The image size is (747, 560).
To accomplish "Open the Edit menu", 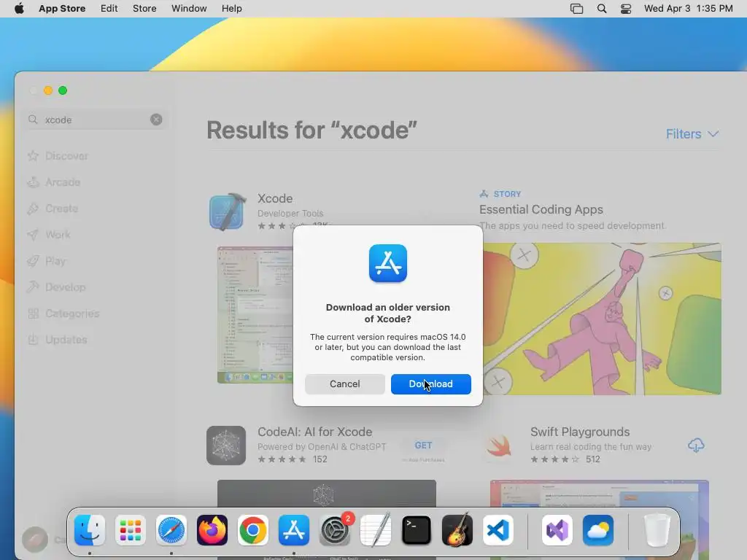I will [x=109, y=9].
